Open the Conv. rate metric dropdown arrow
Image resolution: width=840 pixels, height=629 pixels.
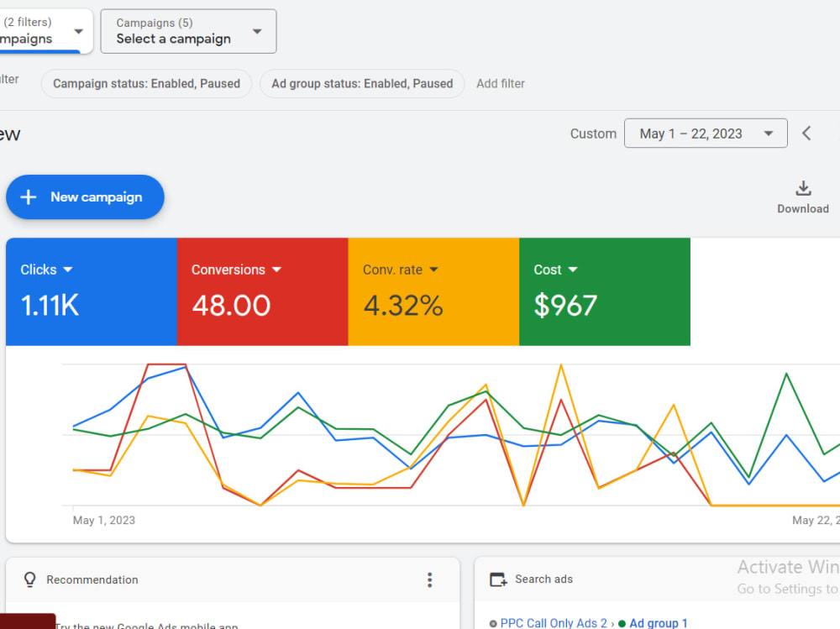click(x=434, y=270)
